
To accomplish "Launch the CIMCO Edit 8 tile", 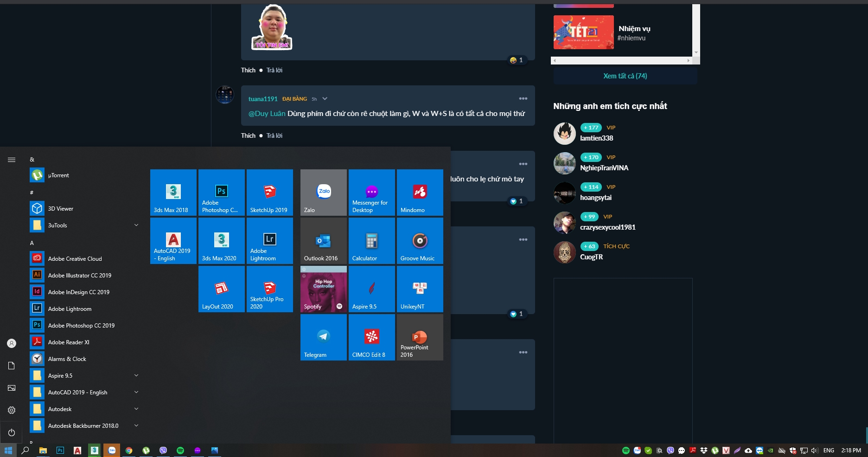I will pyautogui.click(x=372, y=337).
